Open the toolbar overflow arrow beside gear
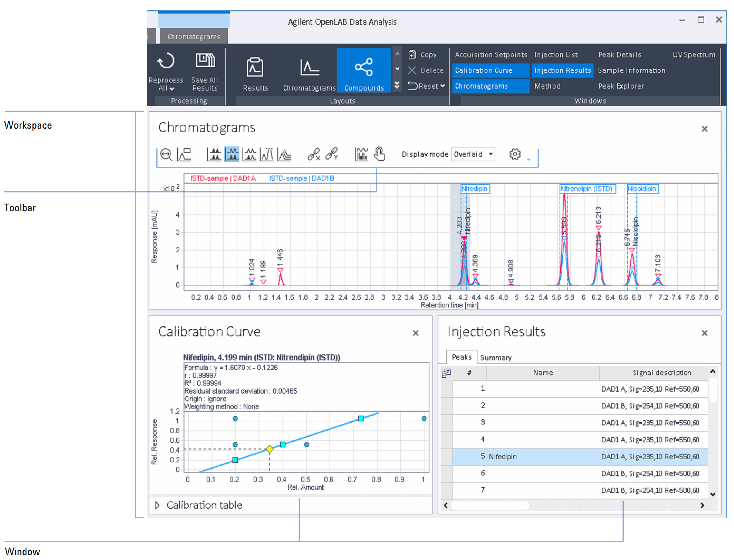The width and height of the screenshot is (734, 560). [x=528, y=160]
